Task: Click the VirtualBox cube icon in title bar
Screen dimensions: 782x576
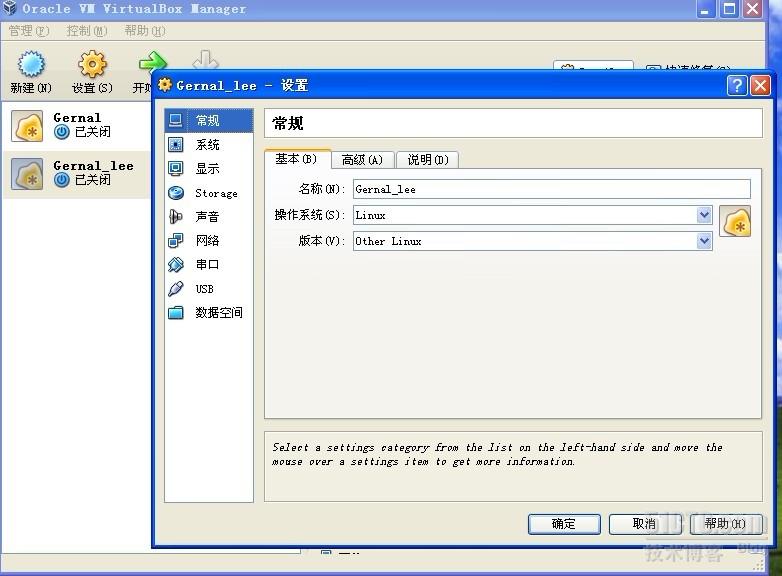Action: point(9,8)
